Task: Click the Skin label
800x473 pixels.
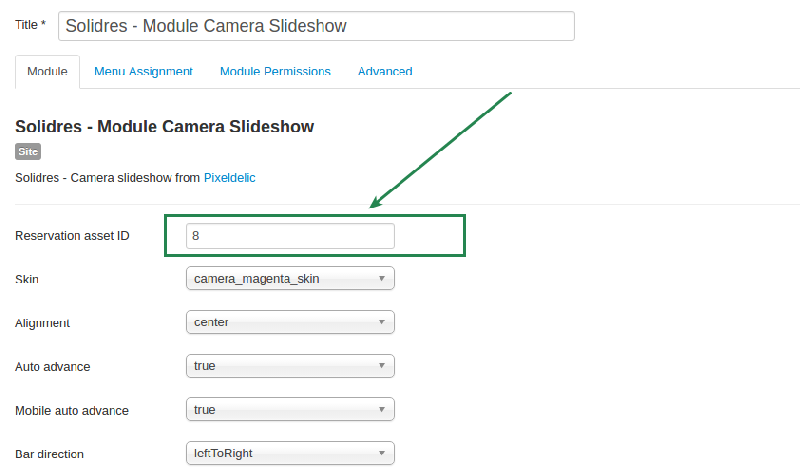Action: 28,279
